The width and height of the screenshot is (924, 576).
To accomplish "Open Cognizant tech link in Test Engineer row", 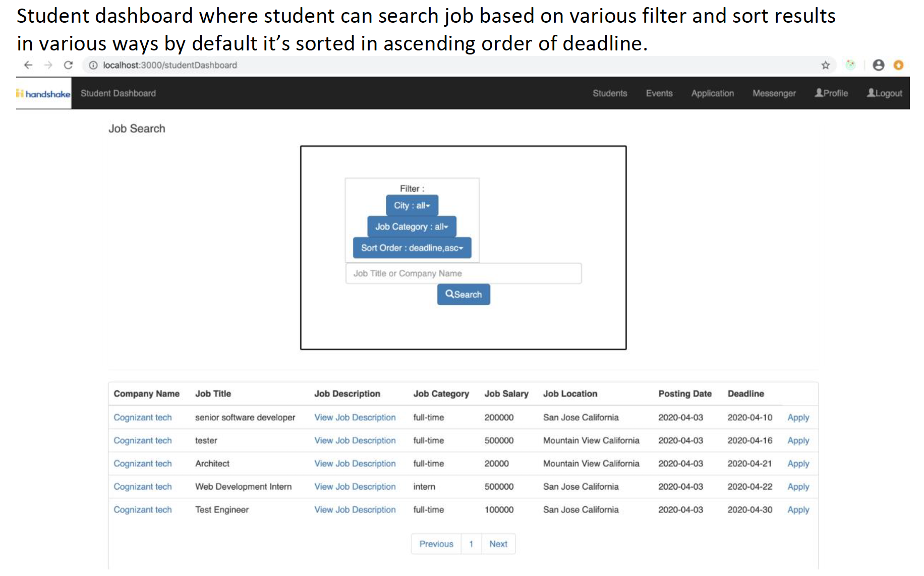I will tap(143, 509).
